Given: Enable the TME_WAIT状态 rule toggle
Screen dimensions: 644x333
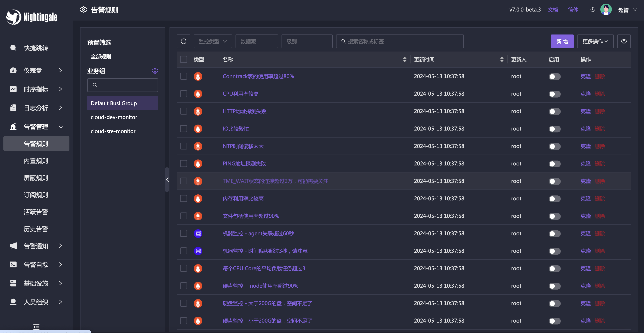Looking at the screenshot, I should 555,181.
